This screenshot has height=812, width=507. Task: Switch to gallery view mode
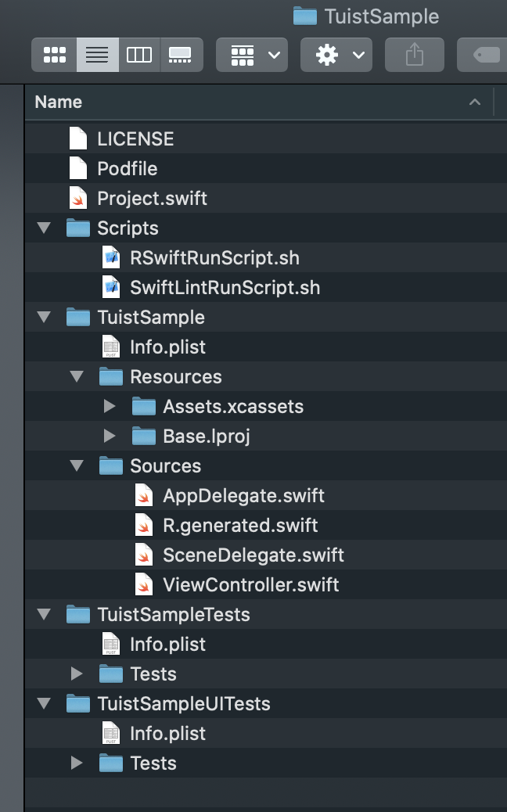[182, 55]
